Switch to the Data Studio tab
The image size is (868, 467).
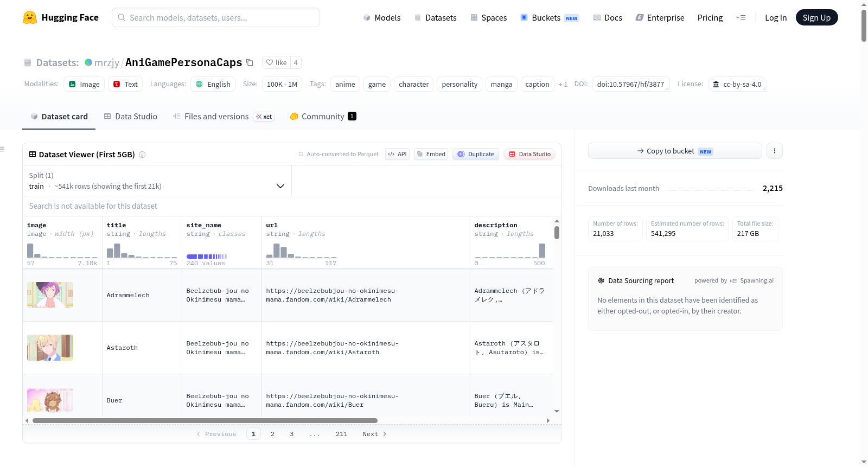coord(131,116)
